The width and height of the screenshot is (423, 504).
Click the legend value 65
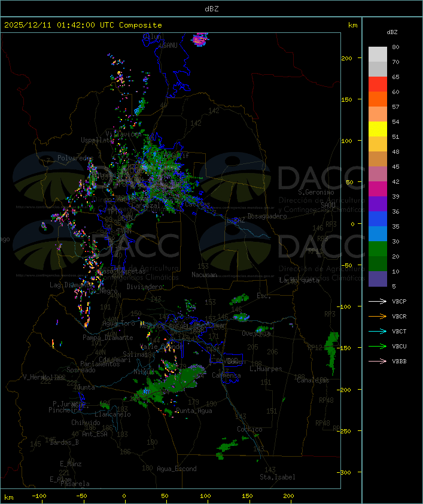point(395,77)
